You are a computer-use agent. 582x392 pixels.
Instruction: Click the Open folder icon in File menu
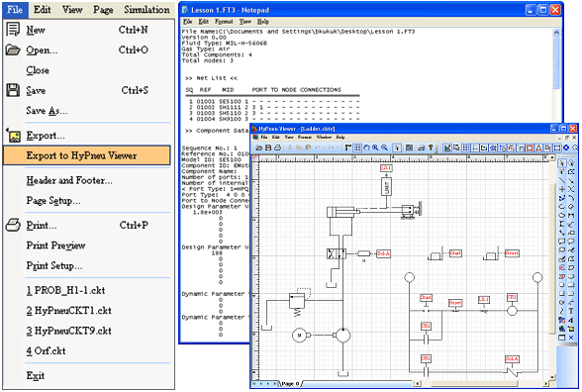click(13, 49)
